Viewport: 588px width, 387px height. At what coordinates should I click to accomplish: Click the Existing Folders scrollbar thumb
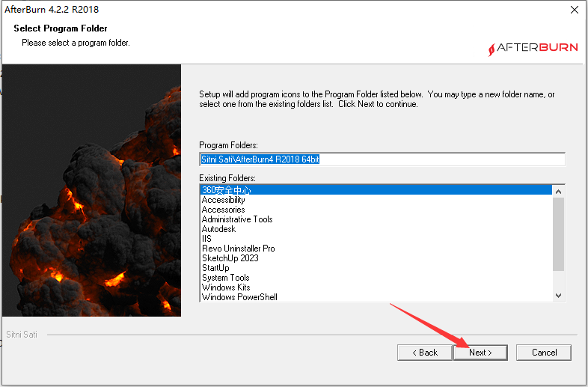[x=558, y=234]
